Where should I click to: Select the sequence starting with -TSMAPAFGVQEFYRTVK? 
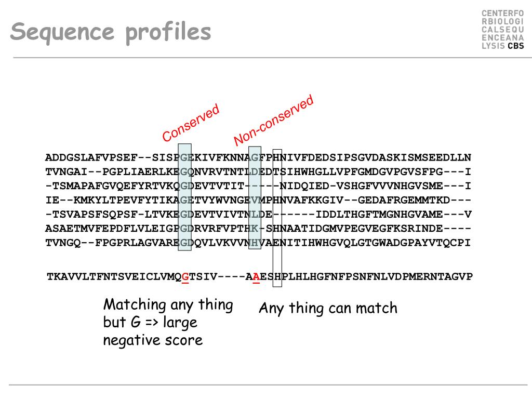(258, 186)
